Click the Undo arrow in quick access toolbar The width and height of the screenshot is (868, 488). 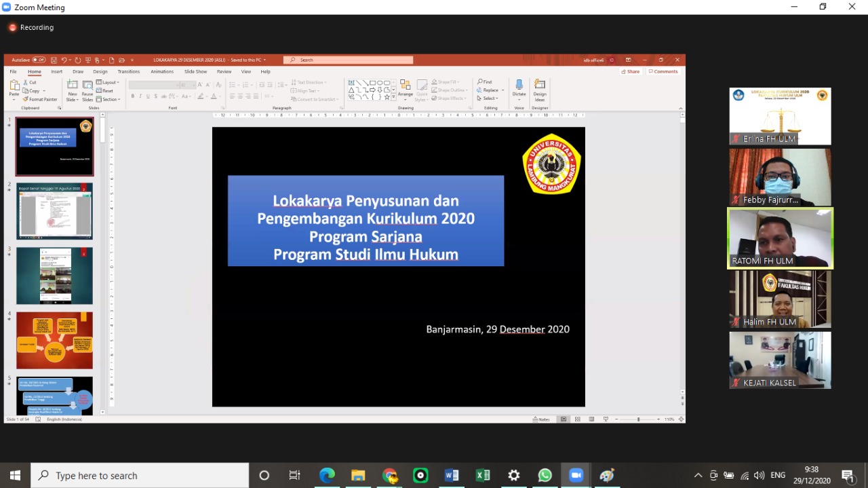(x=64, y=60)
